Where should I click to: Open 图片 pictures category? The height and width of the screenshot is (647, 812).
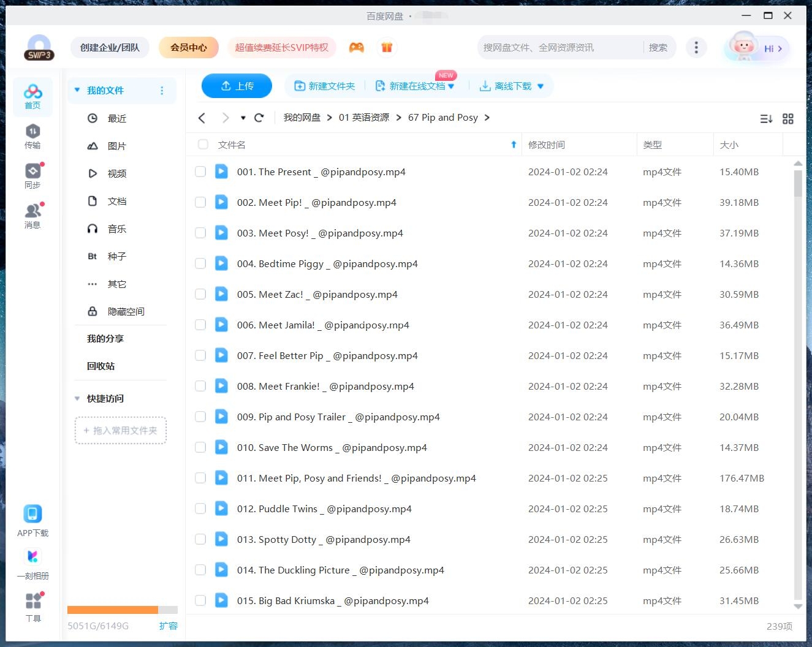[x=116, y=146]
